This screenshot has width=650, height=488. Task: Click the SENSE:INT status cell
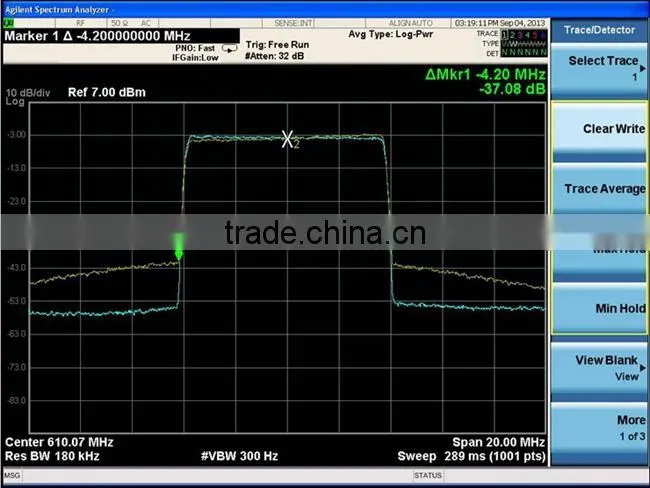[x=293, y=23]
